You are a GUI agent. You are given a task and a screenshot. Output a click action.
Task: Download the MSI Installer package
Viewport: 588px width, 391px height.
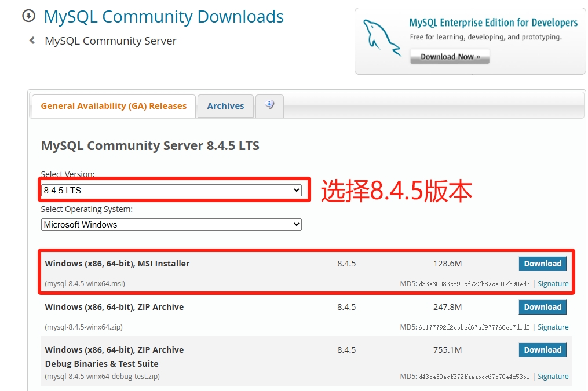[x=542, y=264]
